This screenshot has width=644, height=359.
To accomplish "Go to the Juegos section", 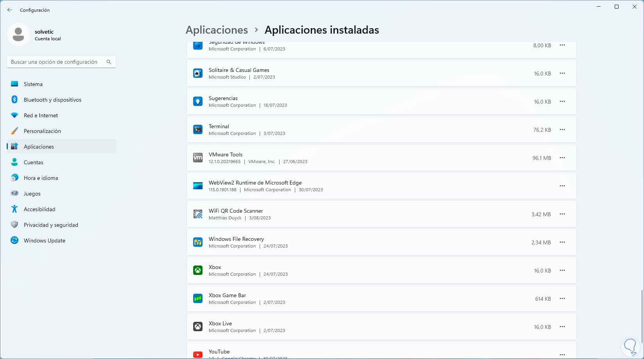I will pos(61,194).
